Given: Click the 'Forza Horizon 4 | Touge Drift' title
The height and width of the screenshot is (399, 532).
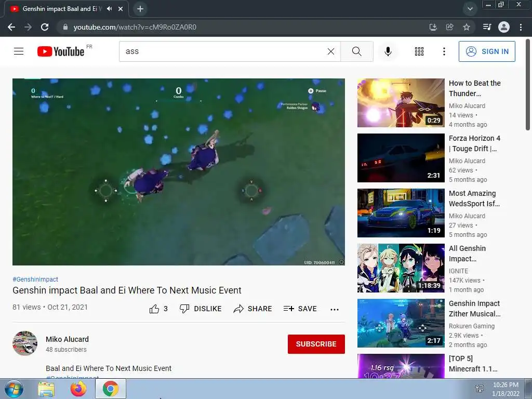Looking at the screenshot, I should point(475,143).
